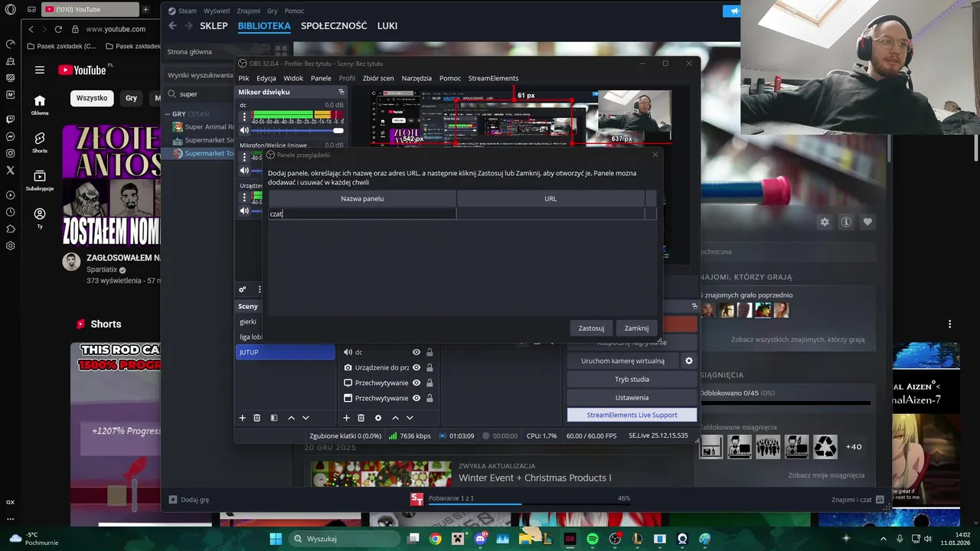Screen dimensions: 980x551
Task: Collapse the GRY category in the Steam library
Action: [168, 114]
